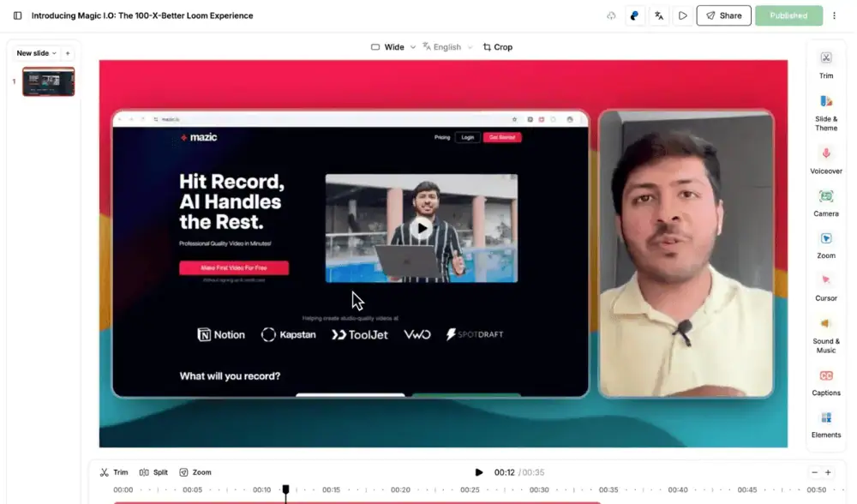The width and height of the screenshot is (857, 504).
Task: Toggle the left sidebar panel
Action: coord(17,15)
